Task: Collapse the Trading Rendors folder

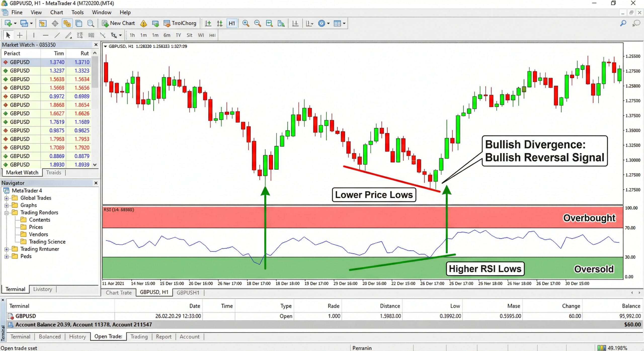Action: [x=7, y=212]
